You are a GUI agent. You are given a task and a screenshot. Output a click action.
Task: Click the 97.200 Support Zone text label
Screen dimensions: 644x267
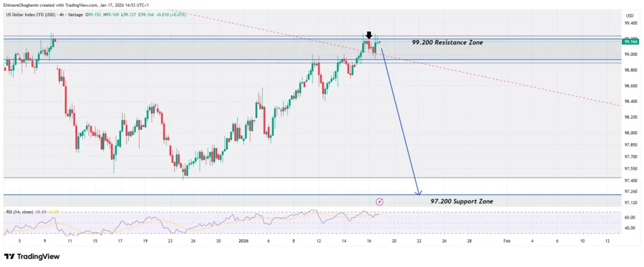pyautogui.click(x=462, y=202)
